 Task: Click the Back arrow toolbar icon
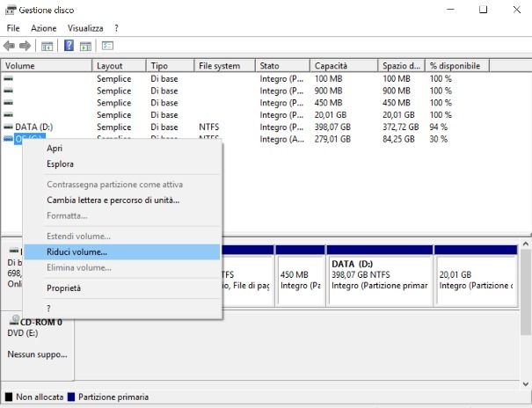pos(9,46)
